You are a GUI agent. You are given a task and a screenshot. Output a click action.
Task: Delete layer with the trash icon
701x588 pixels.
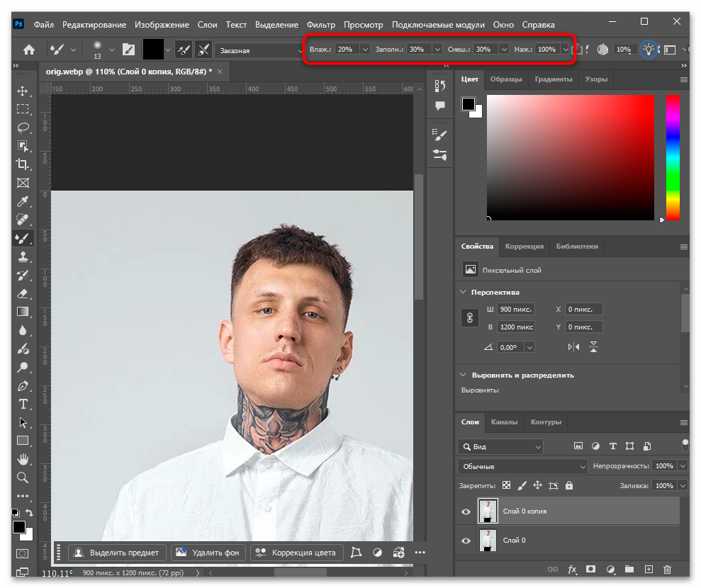click(x=667, y=570)
